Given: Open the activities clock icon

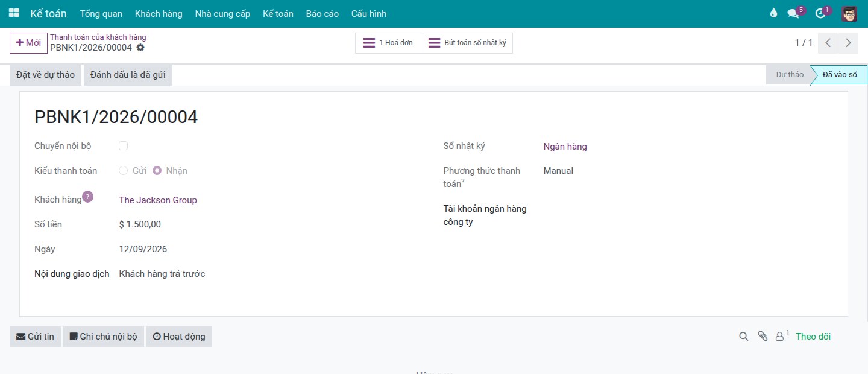Looking at the screenshot, I should [820, 13].
